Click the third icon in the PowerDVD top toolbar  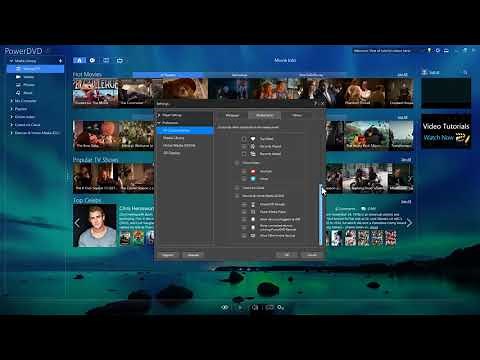106,60
